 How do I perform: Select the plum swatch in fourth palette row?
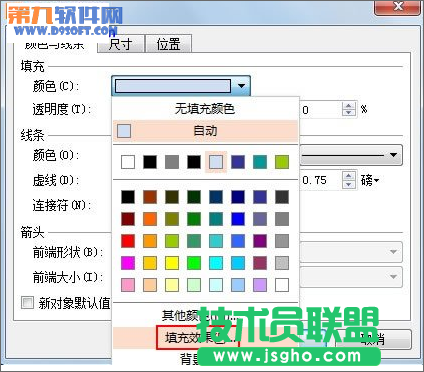click(260, 263)
